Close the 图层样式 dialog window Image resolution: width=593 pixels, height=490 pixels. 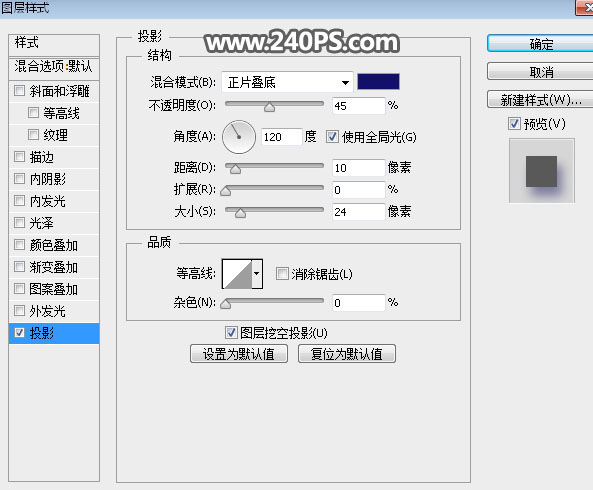coord(585,8)
